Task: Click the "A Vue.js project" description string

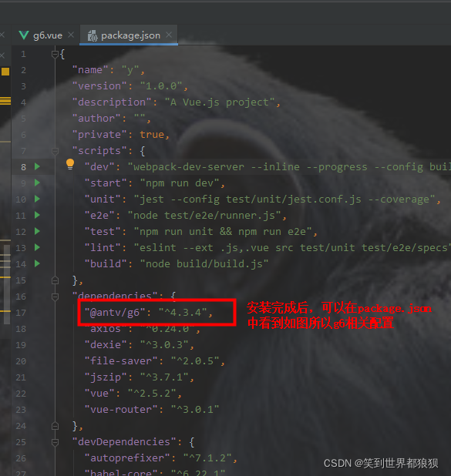Action: (220, 102)
